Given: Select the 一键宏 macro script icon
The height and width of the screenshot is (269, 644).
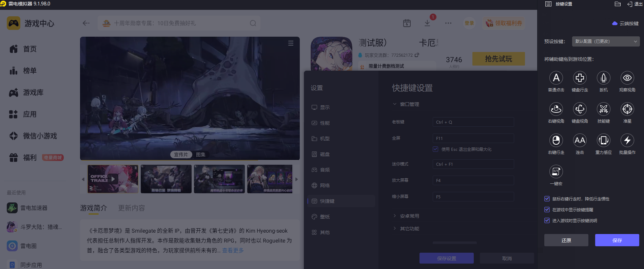Looking at the screenshot, I should pos(556,172).
